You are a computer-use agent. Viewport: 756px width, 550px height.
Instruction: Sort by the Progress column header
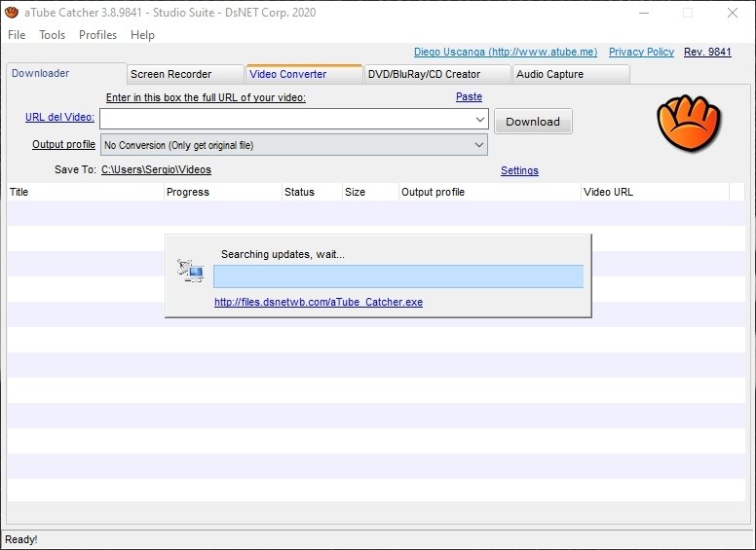[x=223, y=192]
